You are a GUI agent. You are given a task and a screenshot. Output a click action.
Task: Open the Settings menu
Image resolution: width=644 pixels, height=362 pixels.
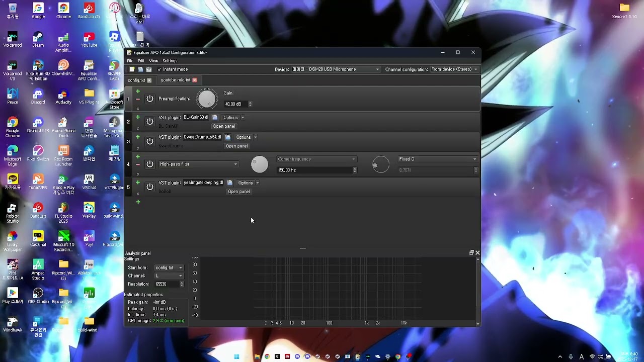[x=170, y=61]
